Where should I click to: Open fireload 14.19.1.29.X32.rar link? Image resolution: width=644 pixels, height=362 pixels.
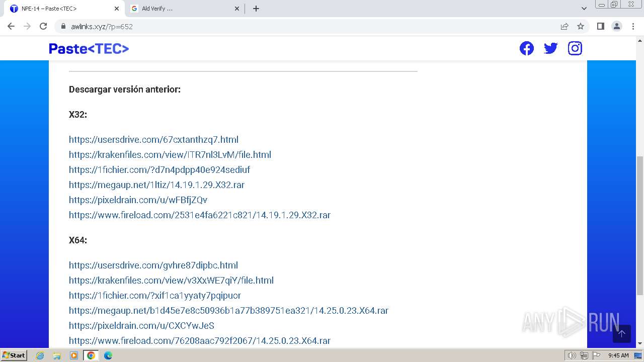point(200,215)
